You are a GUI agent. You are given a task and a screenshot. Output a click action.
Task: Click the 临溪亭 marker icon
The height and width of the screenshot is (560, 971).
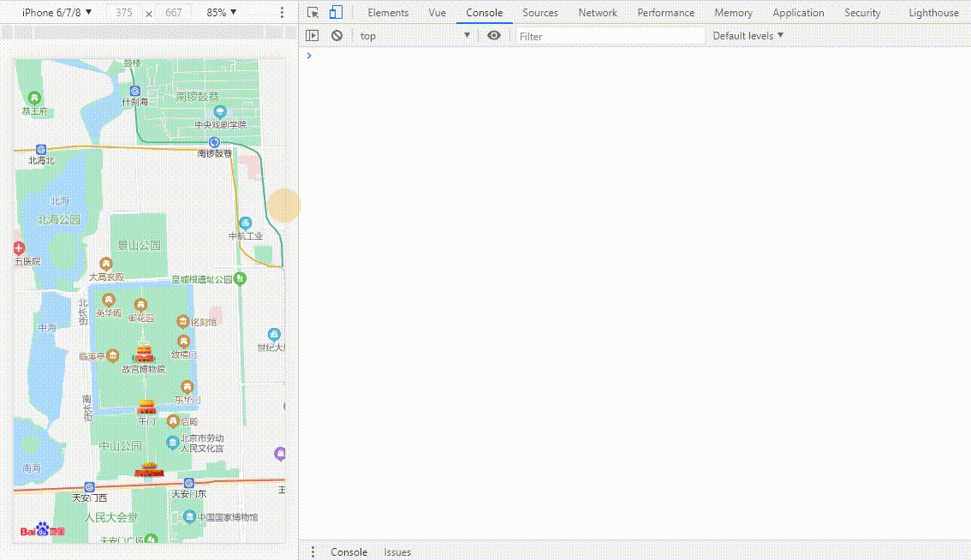(113, 355)
